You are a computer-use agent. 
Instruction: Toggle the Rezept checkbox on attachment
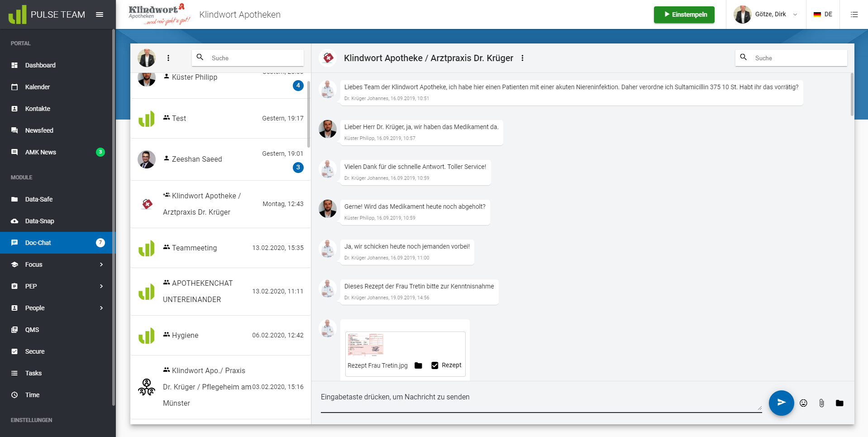point(435,365)
